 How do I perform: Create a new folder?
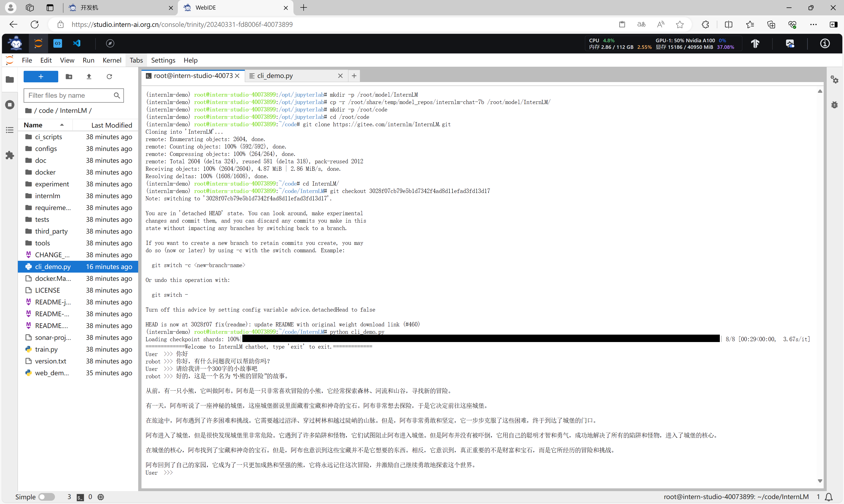pyautogui.click(x=69, y=76)
